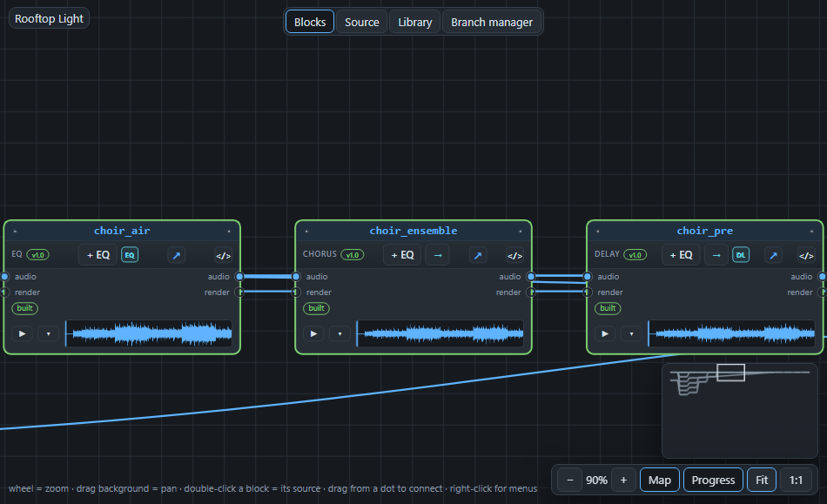The height and width of the screenshot is (504, 827).
Task: Toggle the Map minimap button
Action: click(659, 480)
